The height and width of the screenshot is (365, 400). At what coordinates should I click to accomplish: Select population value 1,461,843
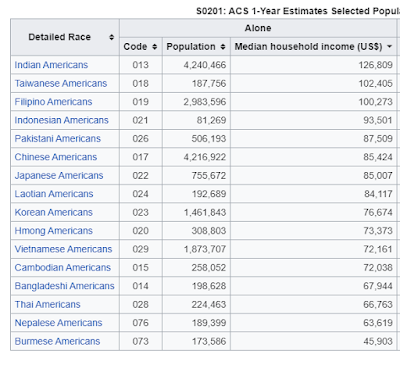(205, 212)
